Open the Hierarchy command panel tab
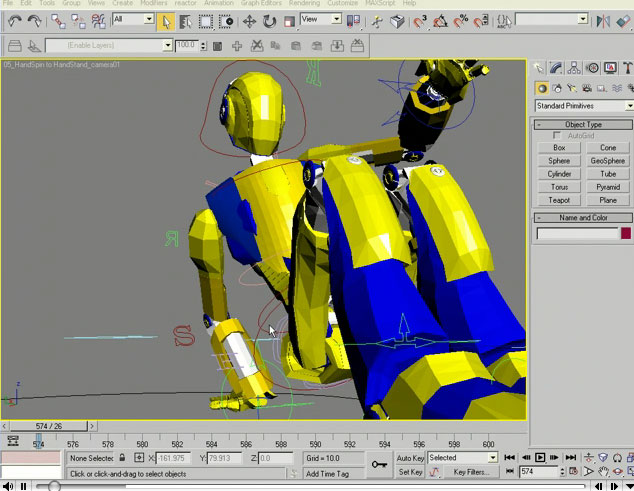634x491 pixels. tap(575, 68)
